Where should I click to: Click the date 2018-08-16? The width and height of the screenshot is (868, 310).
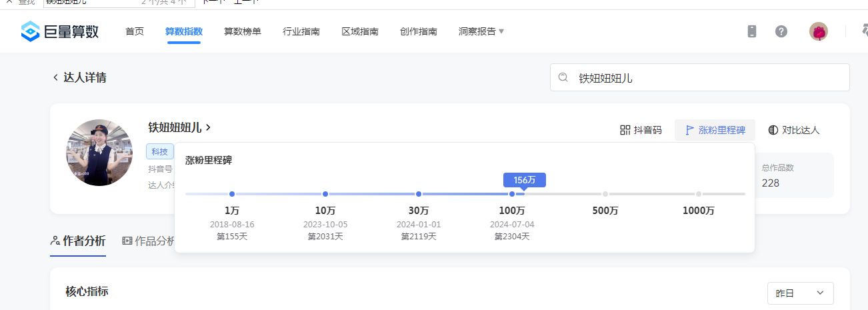(x=232, y=224)
